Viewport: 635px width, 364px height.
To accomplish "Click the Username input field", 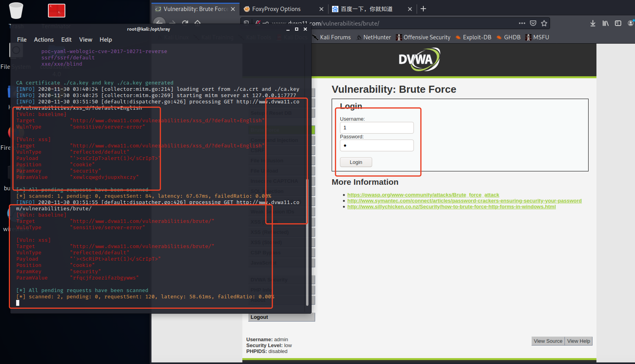I will pyautogui.click(x=376, y=128).
